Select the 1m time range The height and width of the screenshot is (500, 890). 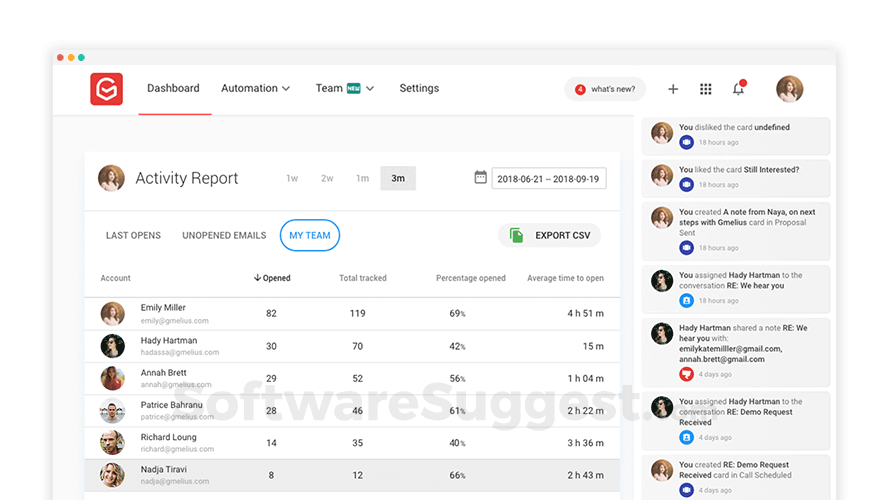pos(362,178)
